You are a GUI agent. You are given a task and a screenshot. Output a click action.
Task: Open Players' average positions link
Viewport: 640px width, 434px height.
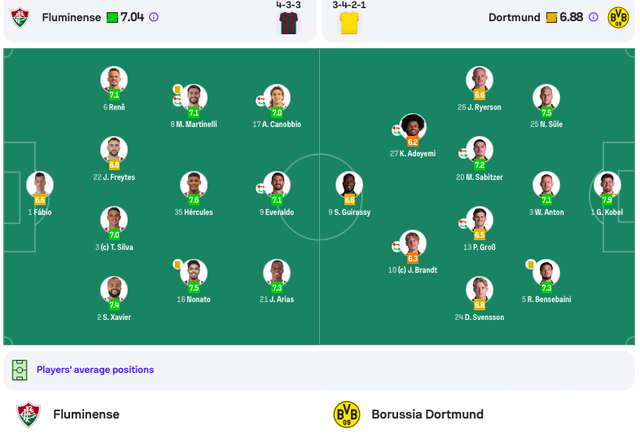pos(95,370)
